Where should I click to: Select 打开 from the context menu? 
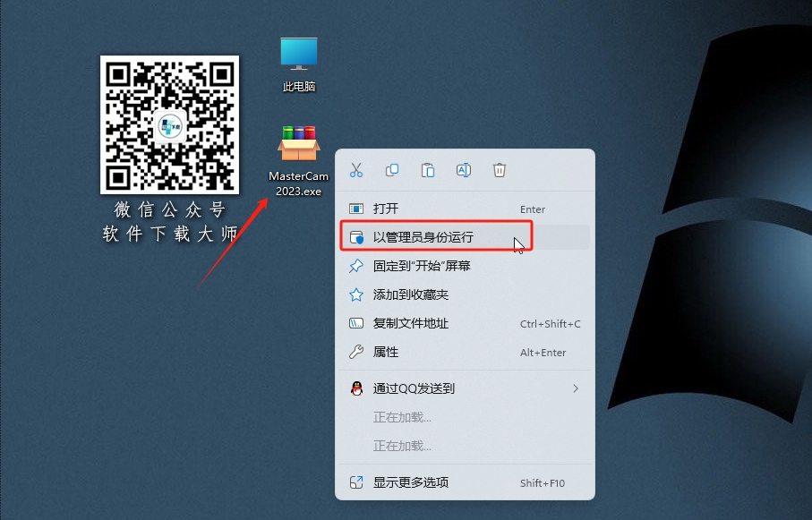coord(386,208)
